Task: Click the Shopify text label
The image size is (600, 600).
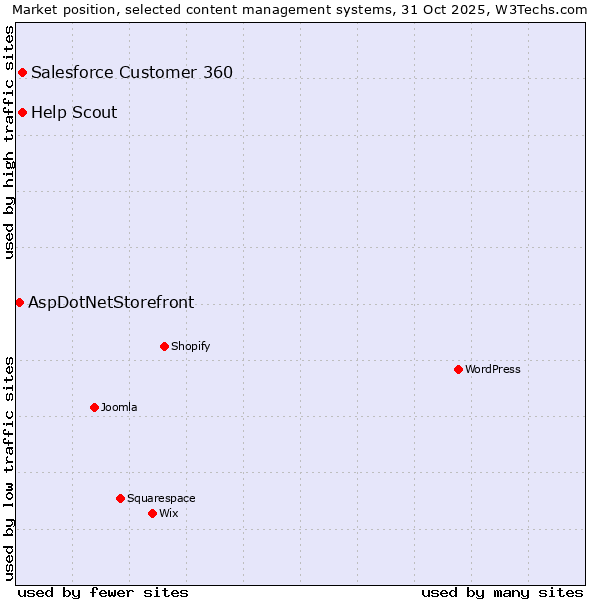Action: point(190,346)
